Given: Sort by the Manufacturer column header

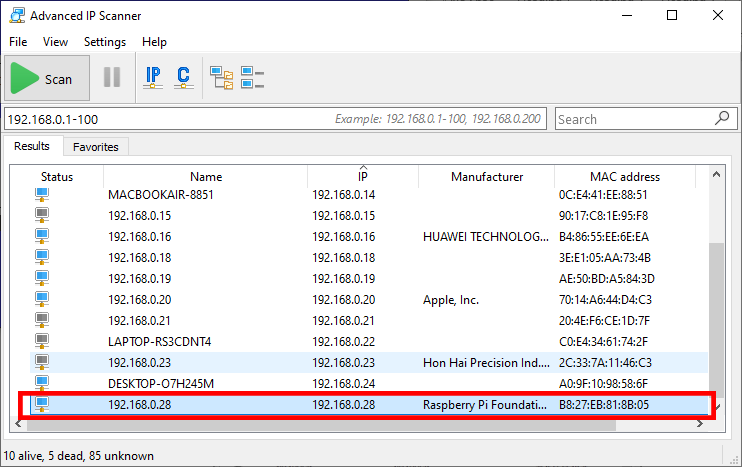Looking at the screenshot, I should pos(486,177).
